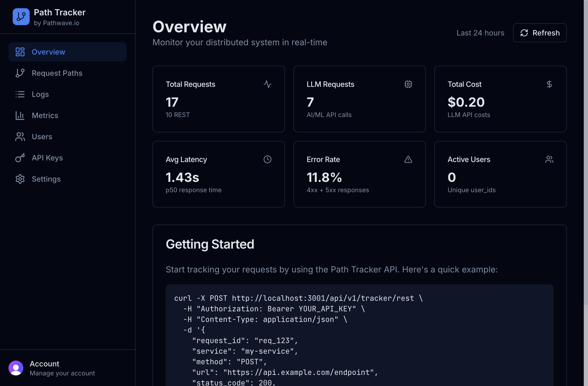Select the Metrics bar chart icon

[20, 115]
